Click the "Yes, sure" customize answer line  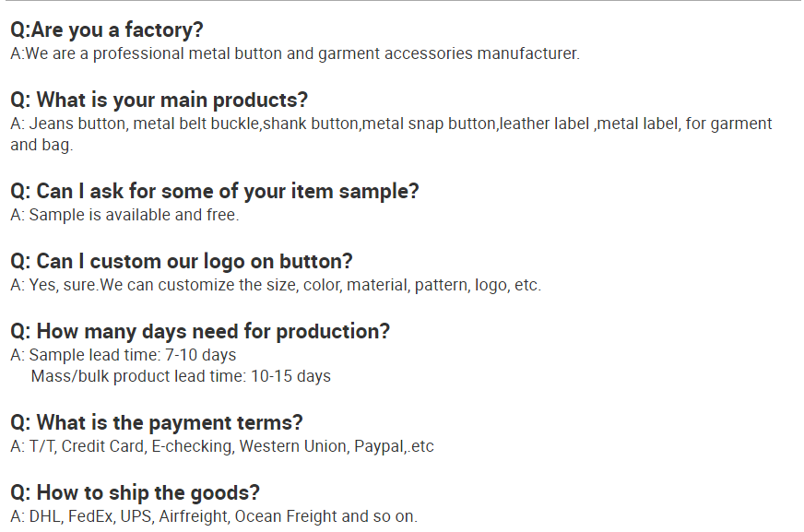276,285
